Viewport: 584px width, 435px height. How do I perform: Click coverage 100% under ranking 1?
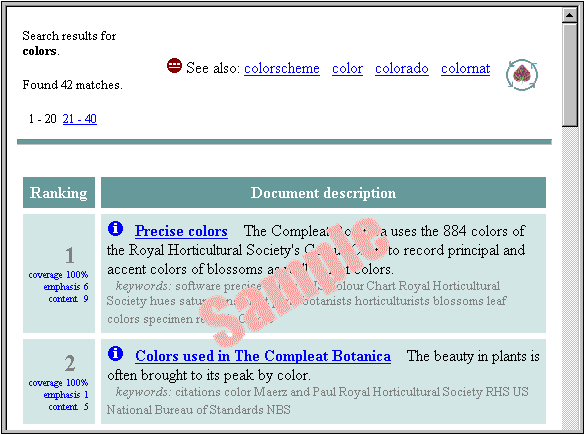point(58,275)
